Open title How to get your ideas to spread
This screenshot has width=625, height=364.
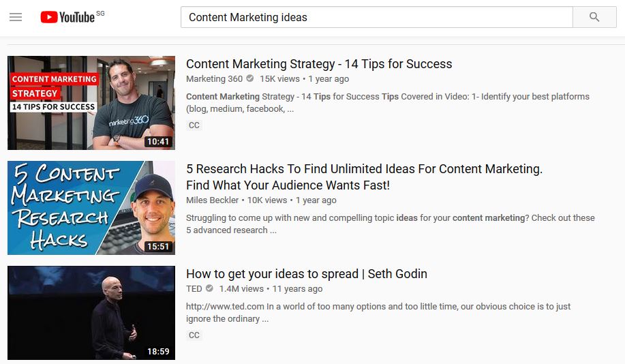[307, 274]
